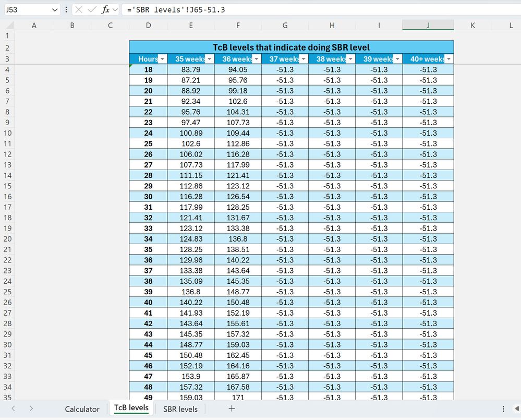Click the Enter formula checkmark icon

pos(92,9)
